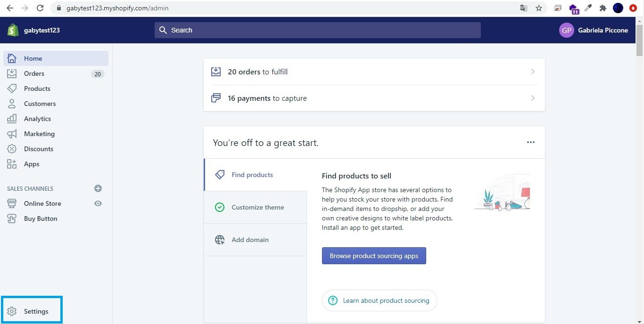Click the GP avatar circle

tap(567, 30)
